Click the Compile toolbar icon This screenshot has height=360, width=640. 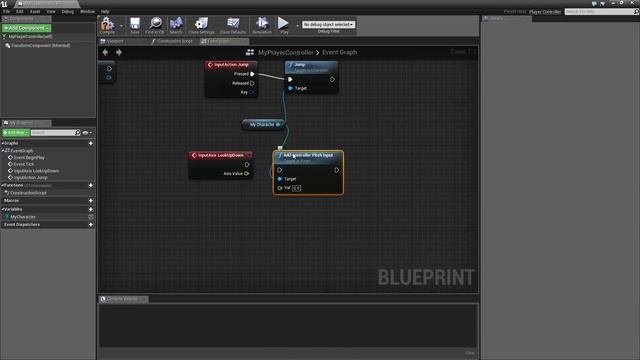107,25
